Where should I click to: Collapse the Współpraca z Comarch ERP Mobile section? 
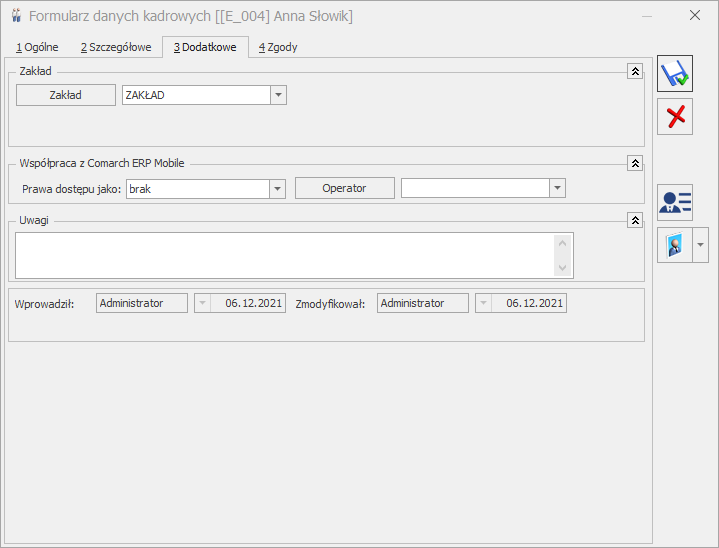click(x=635, y=163)
